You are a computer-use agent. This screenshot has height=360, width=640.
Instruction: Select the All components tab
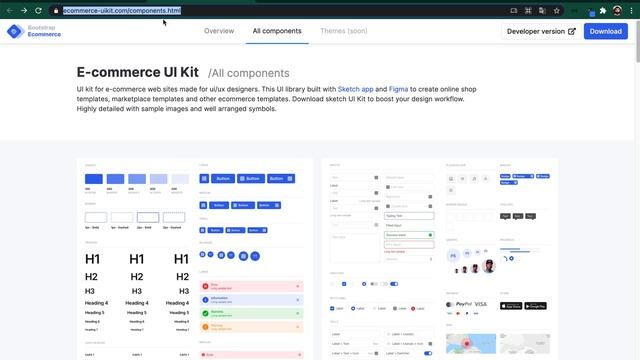pos(277,31)
